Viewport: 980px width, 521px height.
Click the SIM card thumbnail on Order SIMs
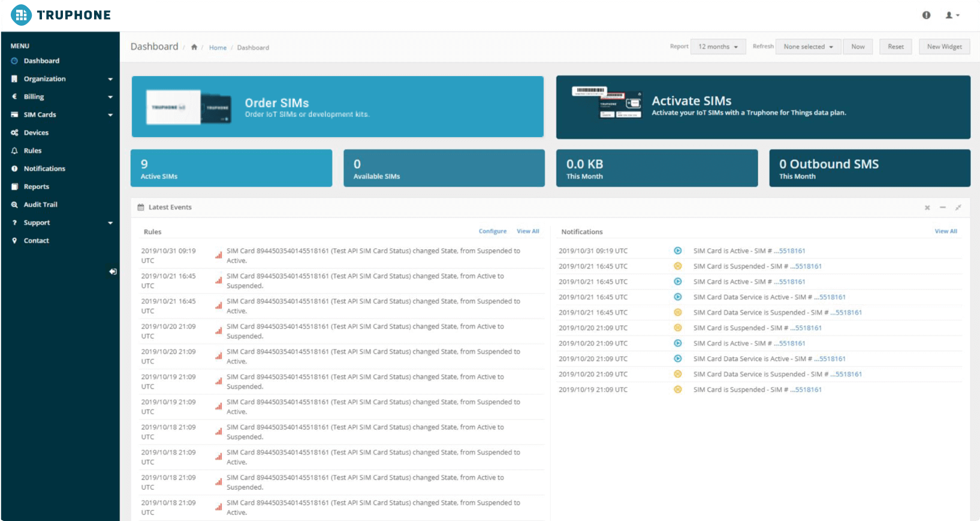(189, 107)
